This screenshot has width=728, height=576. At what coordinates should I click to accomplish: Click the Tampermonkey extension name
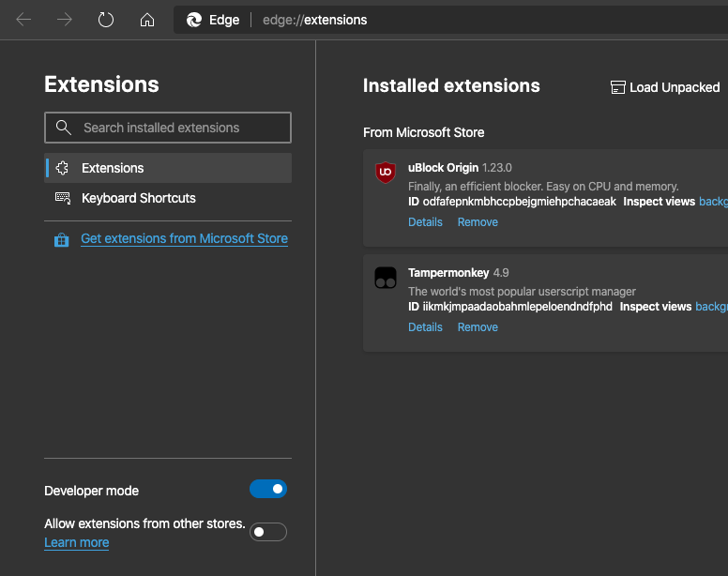pyautogui.click(x=448, y=272)
